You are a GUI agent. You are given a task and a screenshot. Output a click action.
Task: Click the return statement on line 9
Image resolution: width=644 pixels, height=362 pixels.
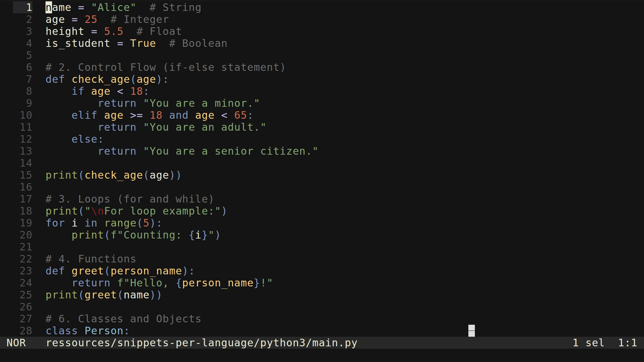[117, 103]
